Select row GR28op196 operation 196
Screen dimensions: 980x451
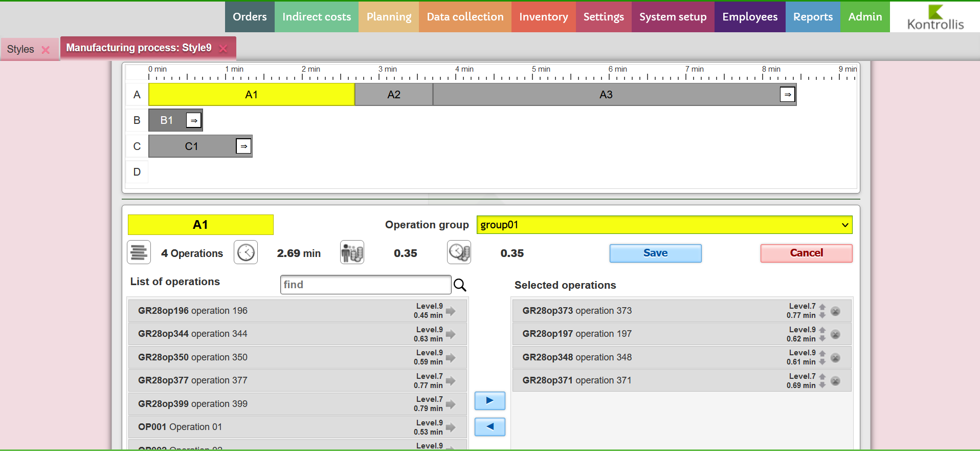(x=297, y=311)
